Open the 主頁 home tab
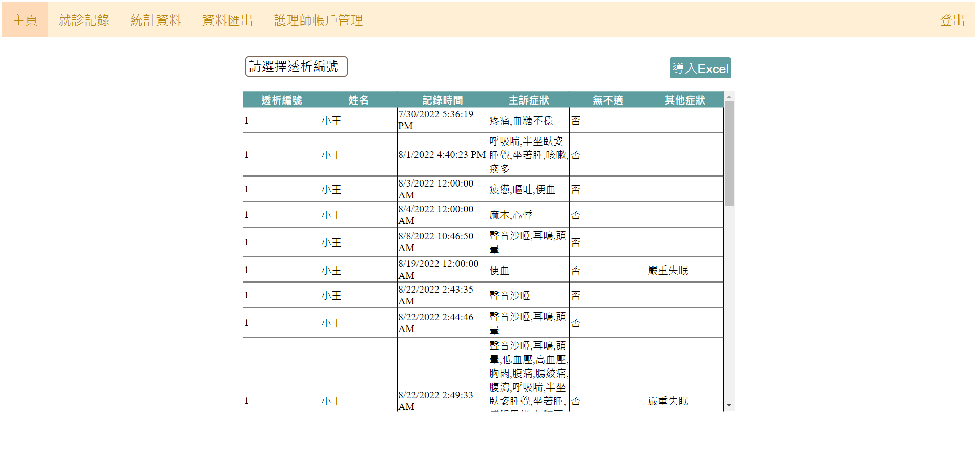Viewport: 980px width, 452px height. [25, 19]
